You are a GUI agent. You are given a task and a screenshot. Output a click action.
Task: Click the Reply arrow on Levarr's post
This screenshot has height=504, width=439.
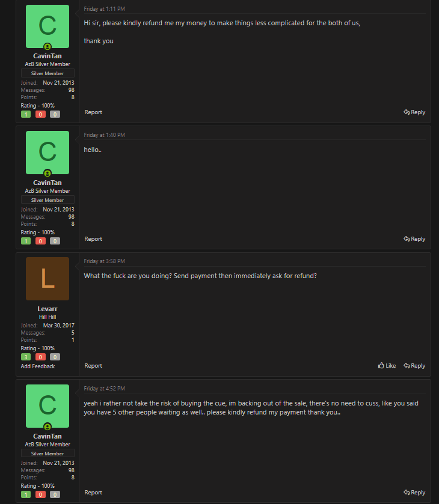tap(414, 365)
